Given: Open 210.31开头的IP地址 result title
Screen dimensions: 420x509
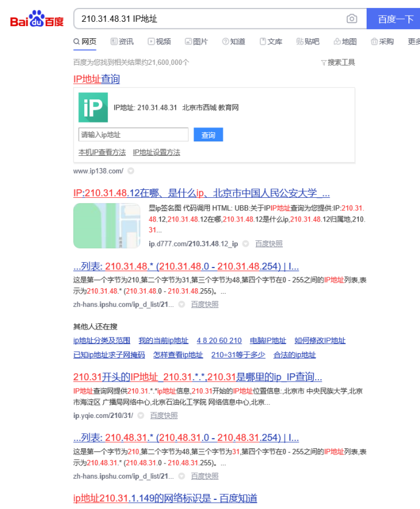Looking at the screenshot, I should coord(197,377).
